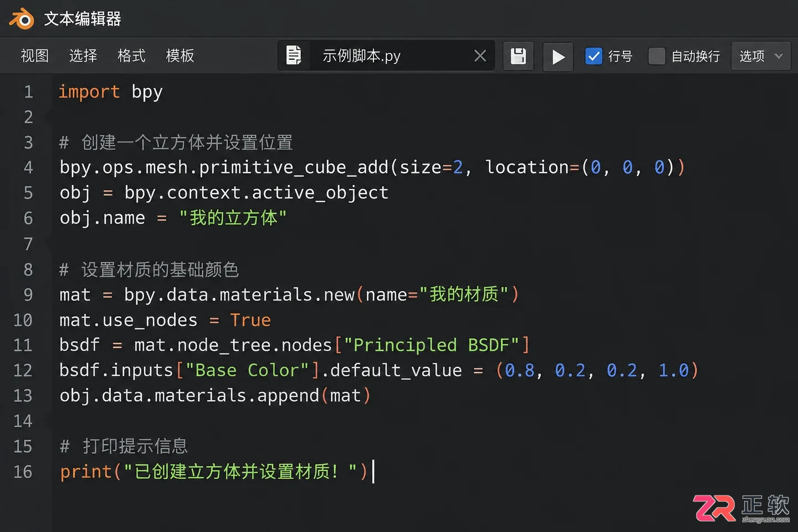Click 'primitive_cube_add' in line 4
This screenshot has height=532, width=798.
click(294, 167)
